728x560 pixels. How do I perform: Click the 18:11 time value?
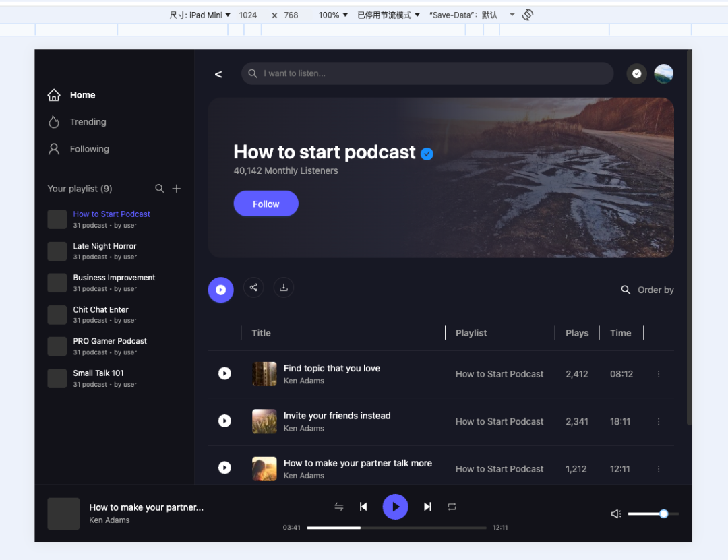point(620,421)
